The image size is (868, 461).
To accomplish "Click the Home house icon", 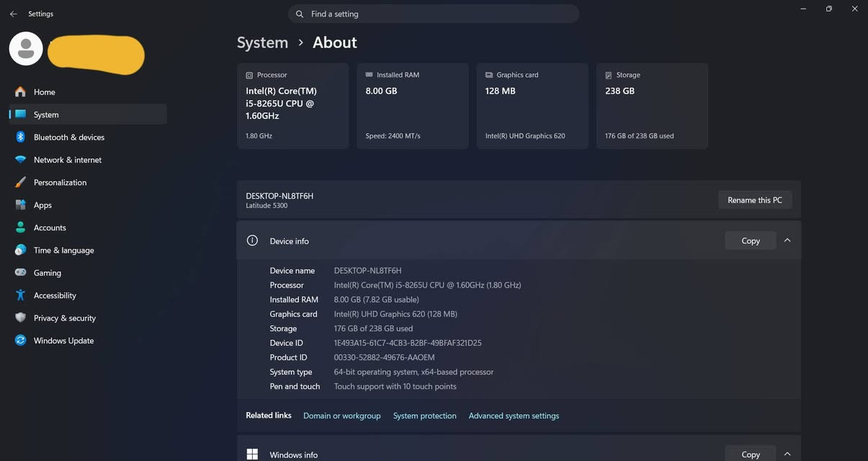I will click(x=20, y=91).
